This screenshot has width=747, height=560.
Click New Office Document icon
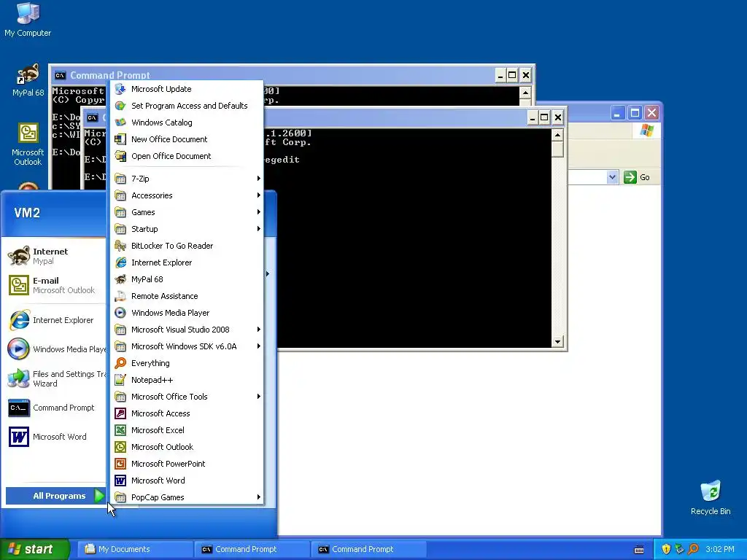(120, 139)
